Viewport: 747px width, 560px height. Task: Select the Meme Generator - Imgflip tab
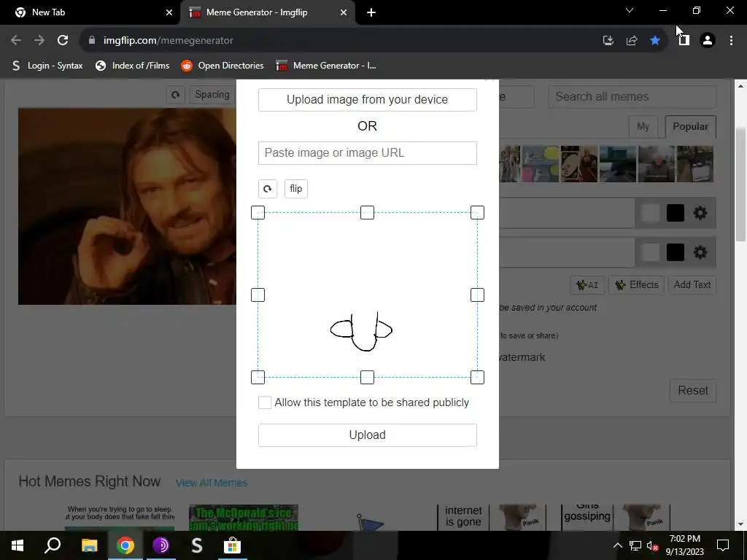[x=268, y=12]
